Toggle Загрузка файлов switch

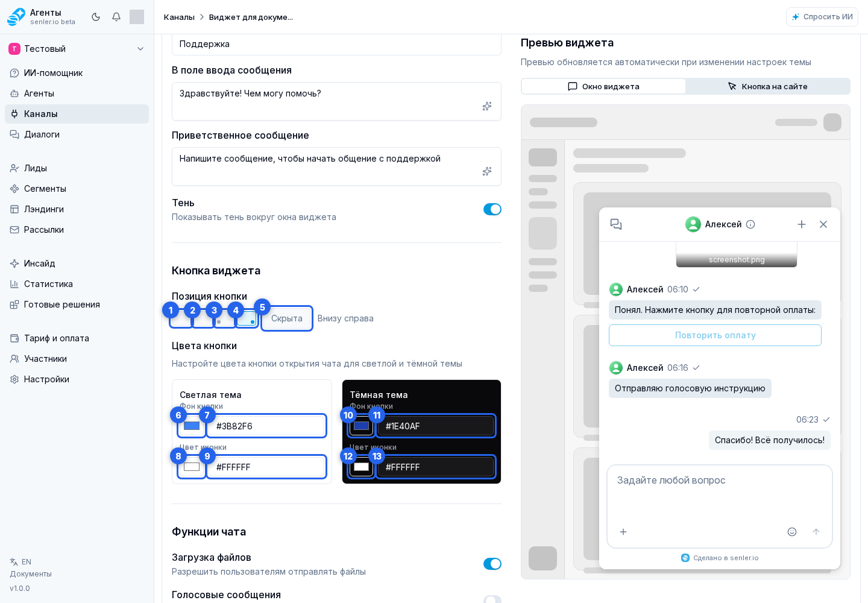coord(492,564)
